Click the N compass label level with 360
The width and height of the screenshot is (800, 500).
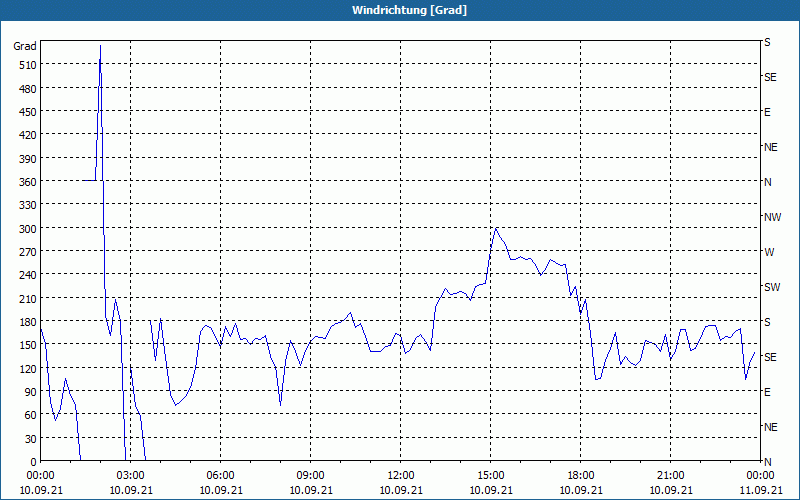pos(767,182)
